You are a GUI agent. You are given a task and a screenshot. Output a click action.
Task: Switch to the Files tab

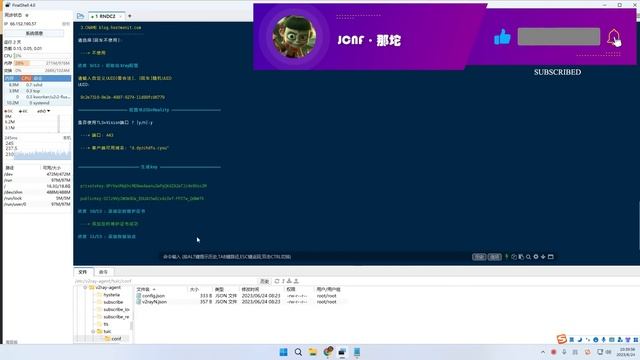tap(83, 272)
